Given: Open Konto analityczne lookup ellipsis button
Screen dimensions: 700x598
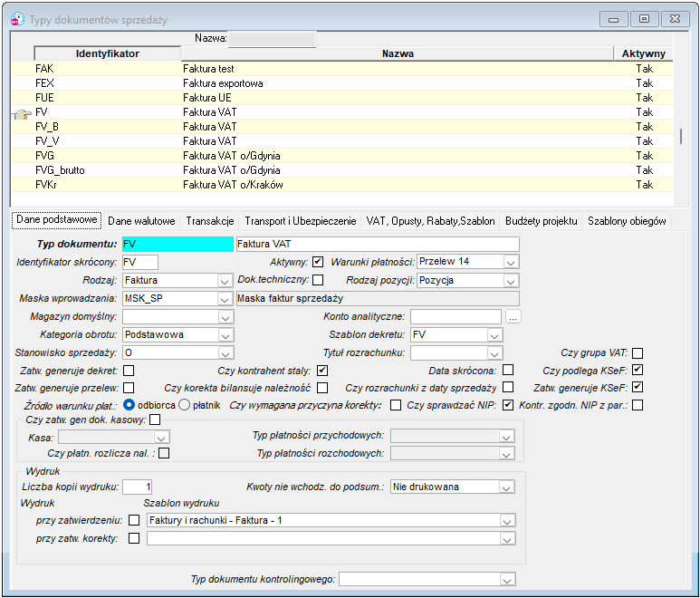Looking at the screenshot, I should (513, 317).
